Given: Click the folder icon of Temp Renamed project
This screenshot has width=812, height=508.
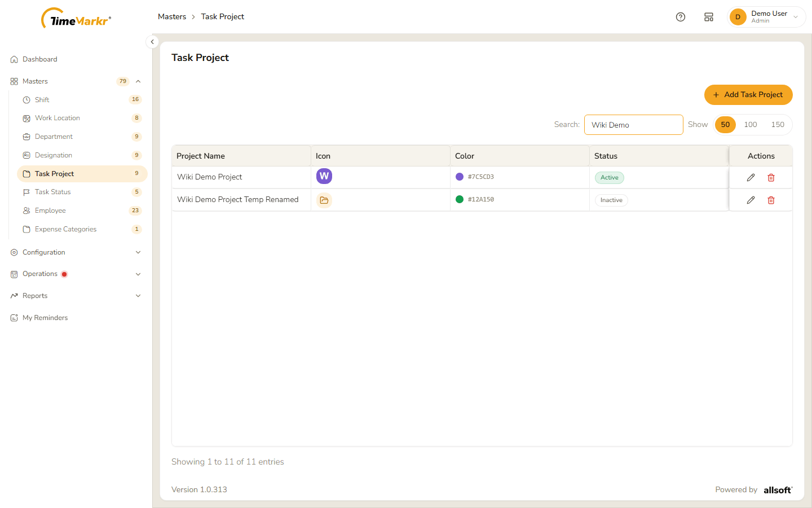Looking at the screenshot, I should point(324,200).
